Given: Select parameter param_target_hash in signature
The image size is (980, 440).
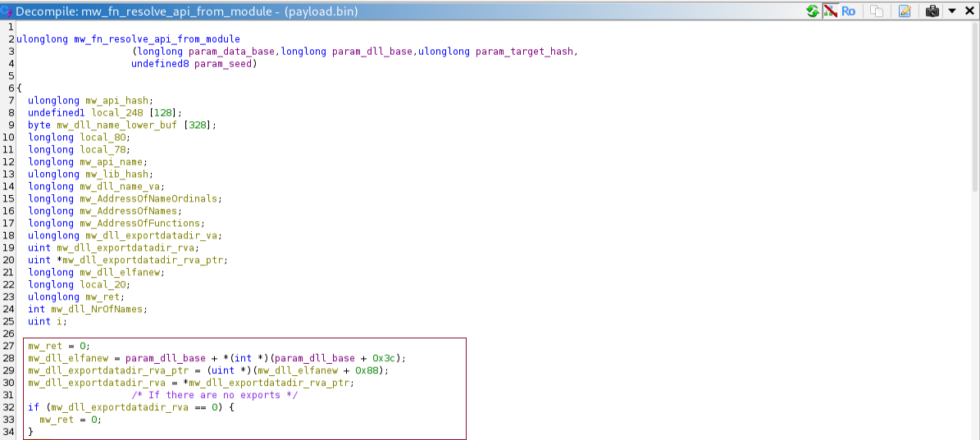Looking at the screenshot, I should coord(524,52).
